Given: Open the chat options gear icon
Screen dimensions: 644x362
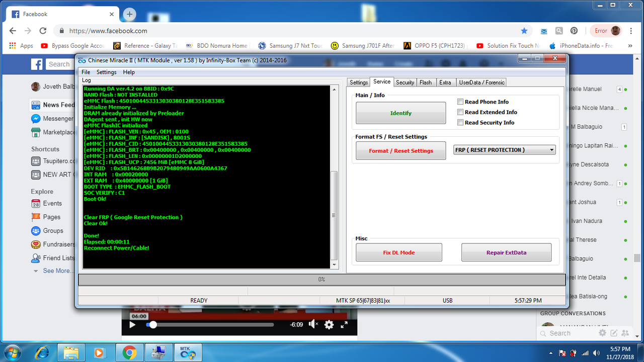Looking at the screenshot, I should click(x=602, y=333).
